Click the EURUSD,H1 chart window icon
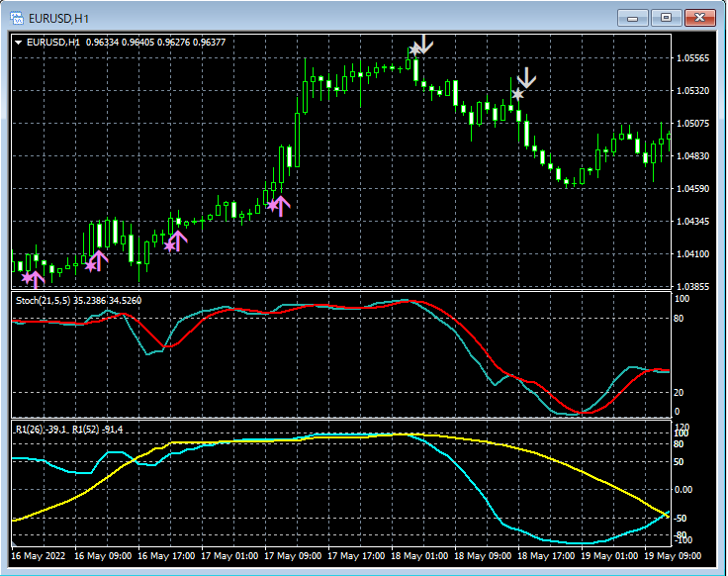The image size is (728, 576). (17, 18)
